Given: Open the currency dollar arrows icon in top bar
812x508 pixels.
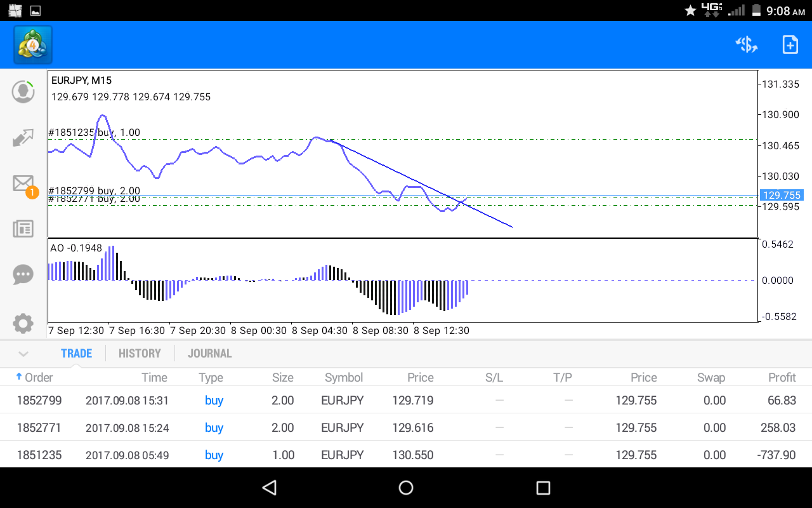Looking at the screenshot, I should (747, 44).
